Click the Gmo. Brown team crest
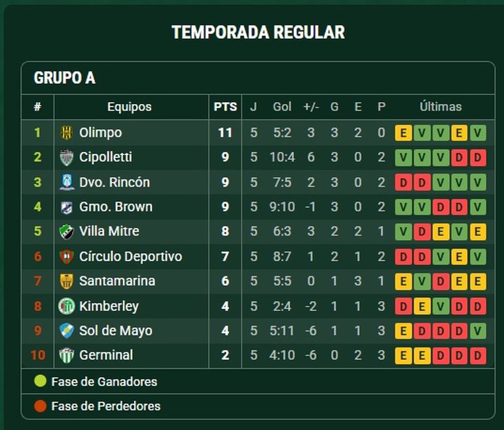Viewport: 504px width, 430px height. pos(67,207)
